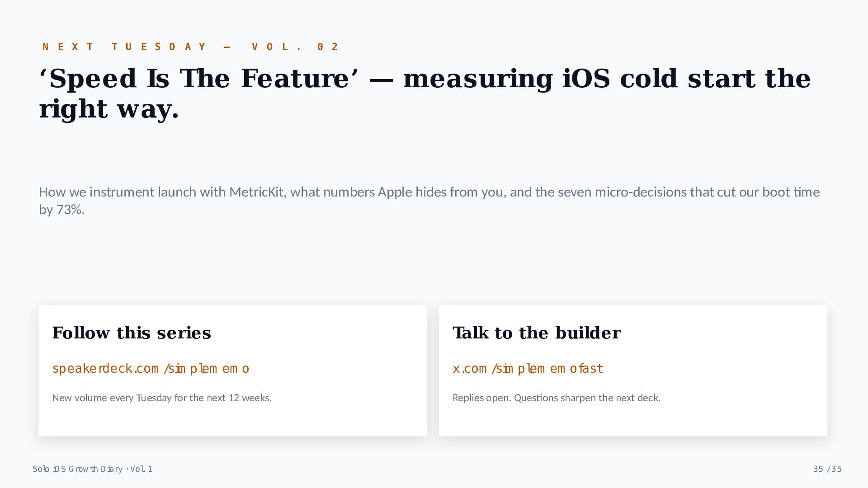This screenshot has height=488, width=868.
Task: Click the 35 / 35 slide counter
Action: 827,469
